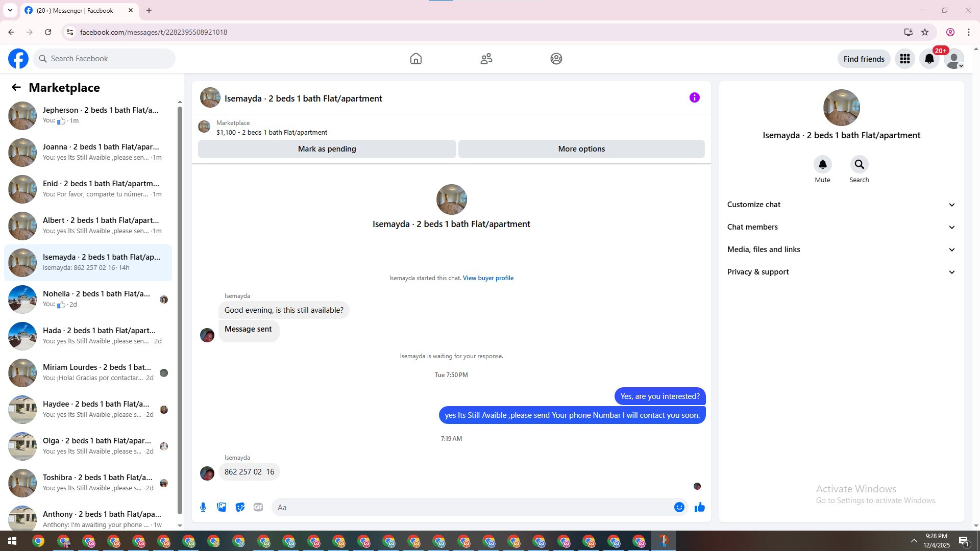Open the Facebook menu grid icon

pos(904,59)
